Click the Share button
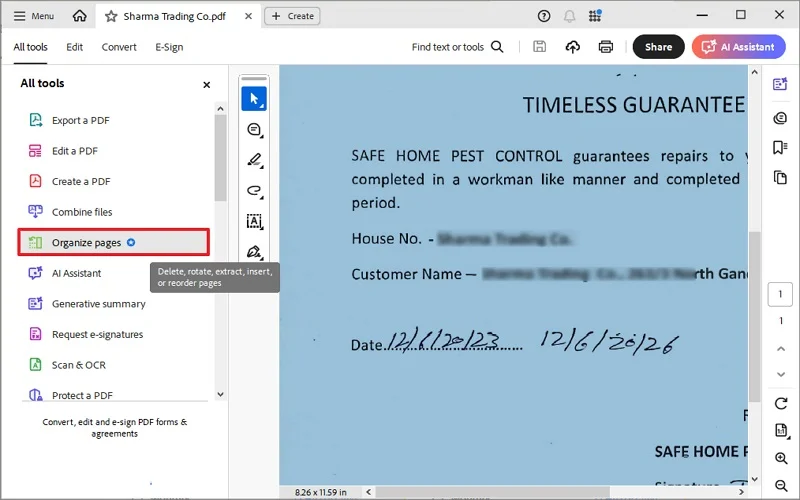 (x=658, y=47)
